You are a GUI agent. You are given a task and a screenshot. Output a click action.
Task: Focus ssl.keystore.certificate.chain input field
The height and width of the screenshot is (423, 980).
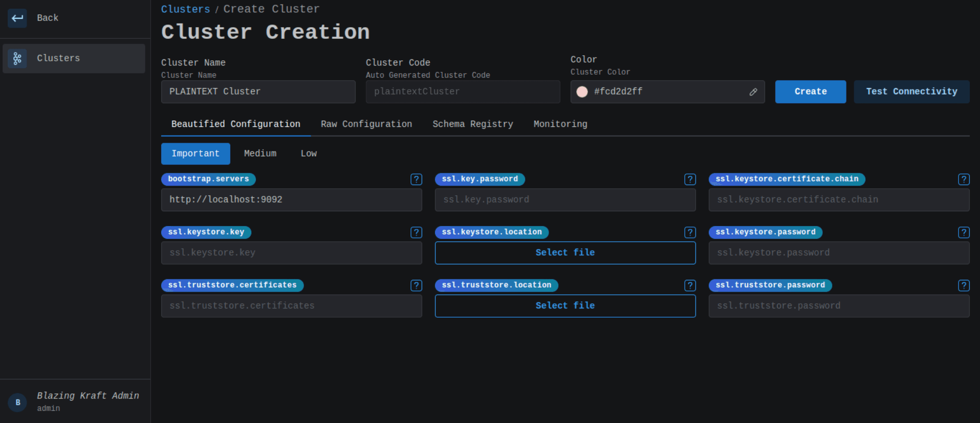[x=839, y=199]
